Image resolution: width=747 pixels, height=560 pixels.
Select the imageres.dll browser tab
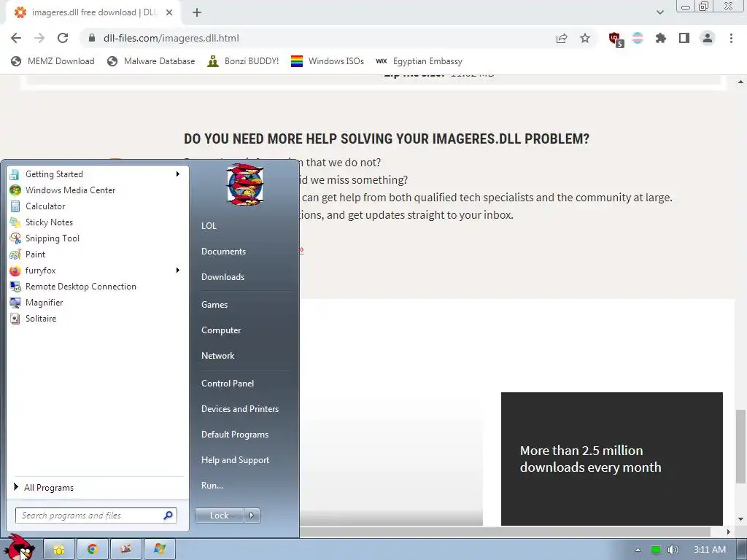pyautogui.click(x=93, y=12)
